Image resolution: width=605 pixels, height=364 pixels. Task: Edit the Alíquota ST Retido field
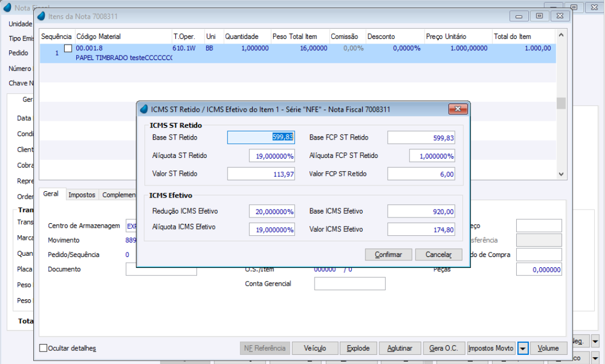272,156
